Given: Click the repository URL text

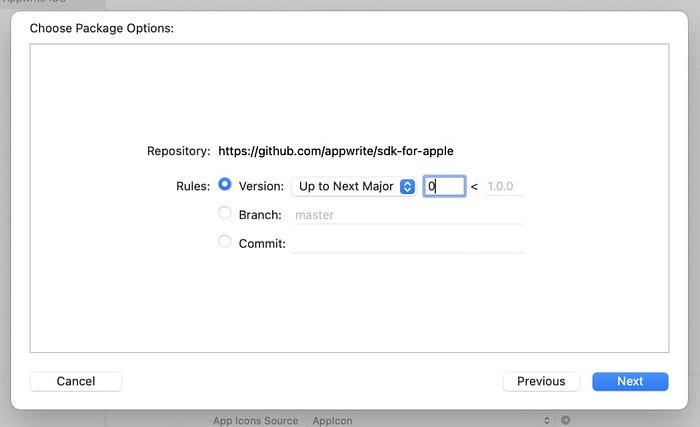Looking at the screenshot, I should [x=336, y=151].
